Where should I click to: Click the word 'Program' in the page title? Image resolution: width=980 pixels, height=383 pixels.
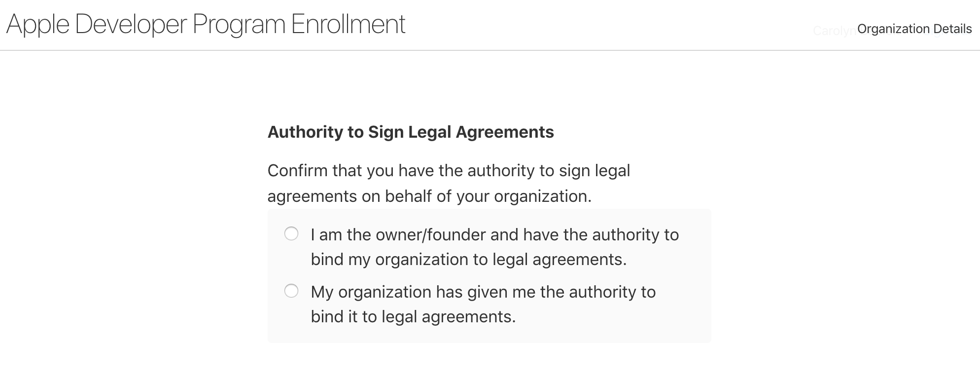239,25
